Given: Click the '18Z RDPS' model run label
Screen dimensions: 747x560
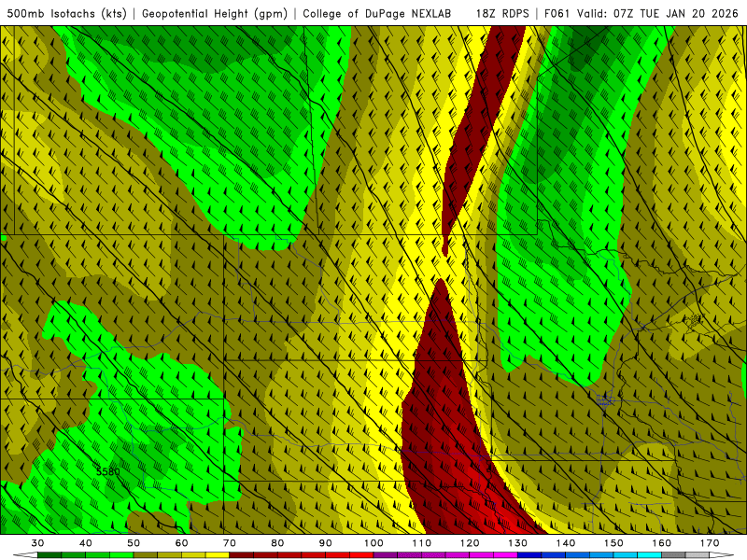Looking at the screenshot, I should [x=502, y=13].
